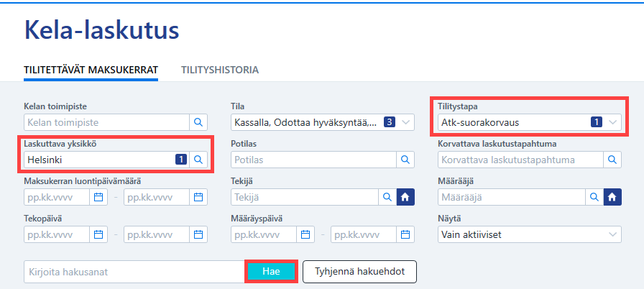This screenshot has width=644, height=289.
Task: Click Maksukerran luontipäivämäärä end date input
Action: click(x=157, y=197)
